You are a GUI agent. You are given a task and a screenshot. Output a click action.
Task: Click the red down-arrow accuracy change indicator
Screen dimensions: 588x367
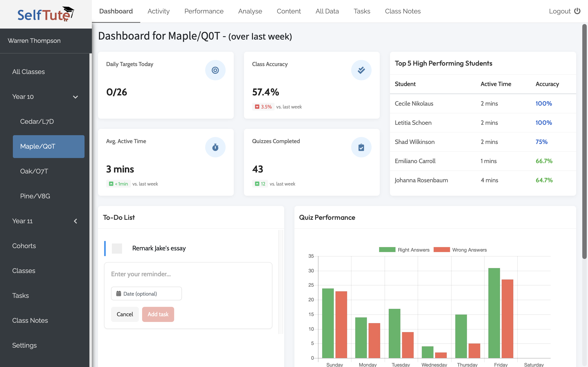[257, 107]
